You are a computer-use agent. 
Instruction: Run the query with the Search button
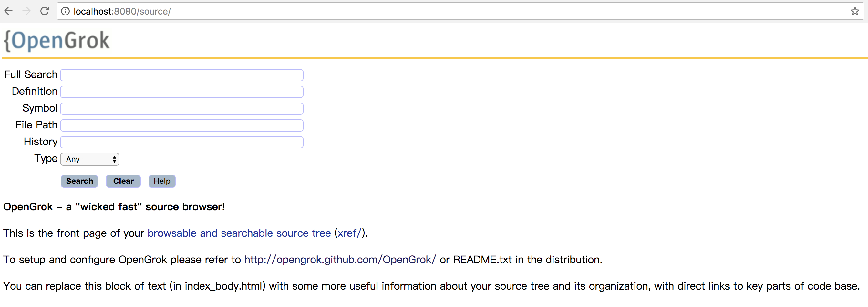pyautogui.click(x=79, y=182)
